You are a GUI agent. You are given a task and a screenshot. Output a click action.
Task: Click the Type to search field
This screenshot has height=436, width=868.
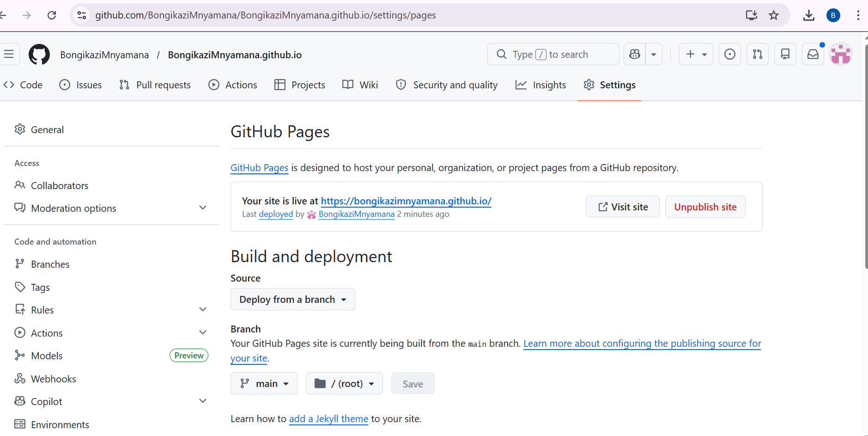pyautogui.click(x=552, y=54)
